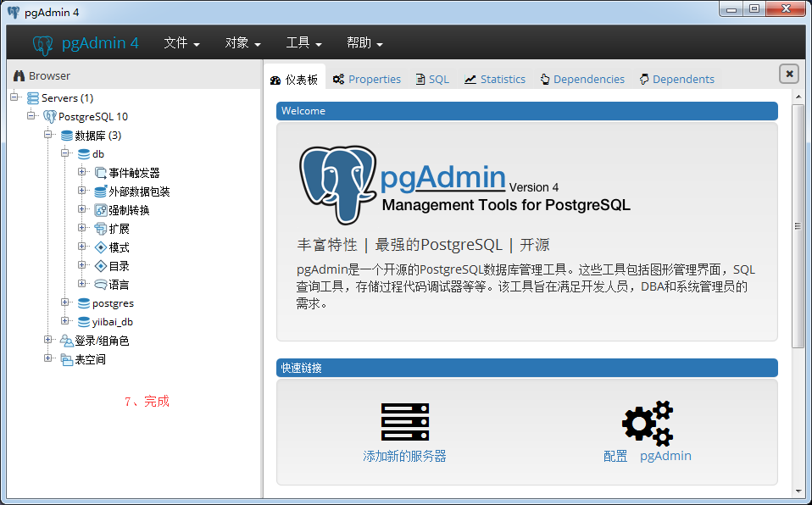Screen dimensions: 812x505
Task: Click the scrollbar up arrow in dashboard
Action: tap(798, 97)
